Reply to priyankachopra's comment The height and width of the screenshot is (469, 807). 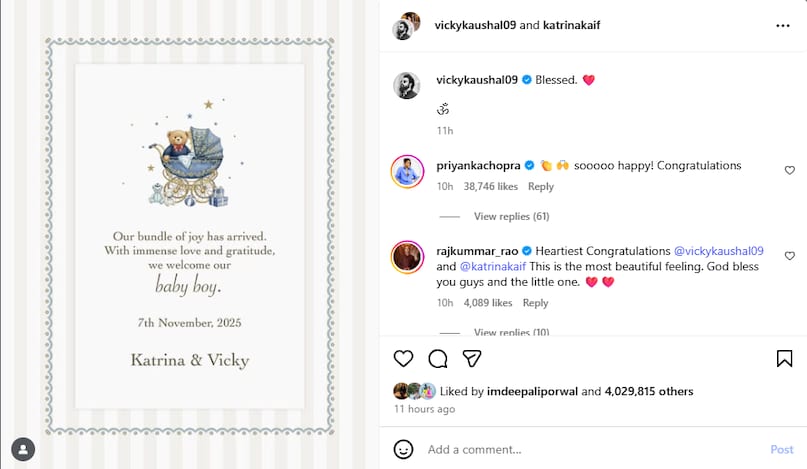coord(541,187)
